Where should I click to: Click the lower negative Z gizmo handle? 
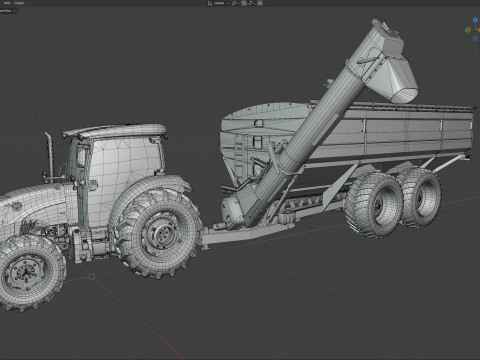point(475,39)
